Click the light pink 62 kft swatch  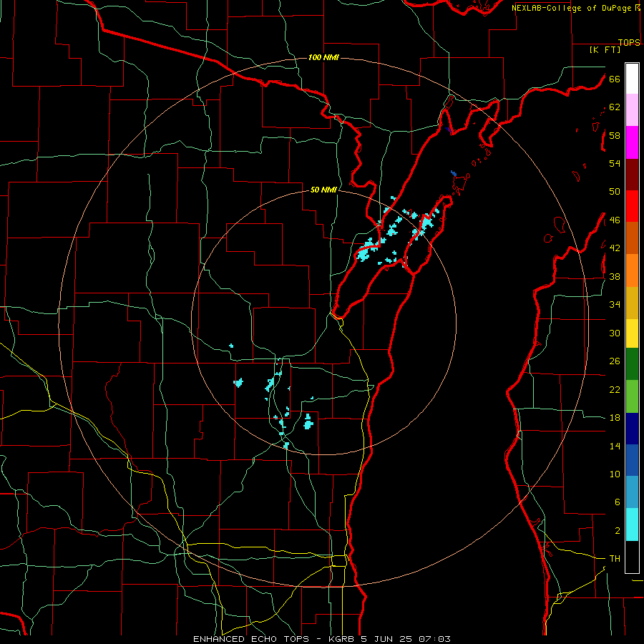pyautogui.click(x=632, y=110)
